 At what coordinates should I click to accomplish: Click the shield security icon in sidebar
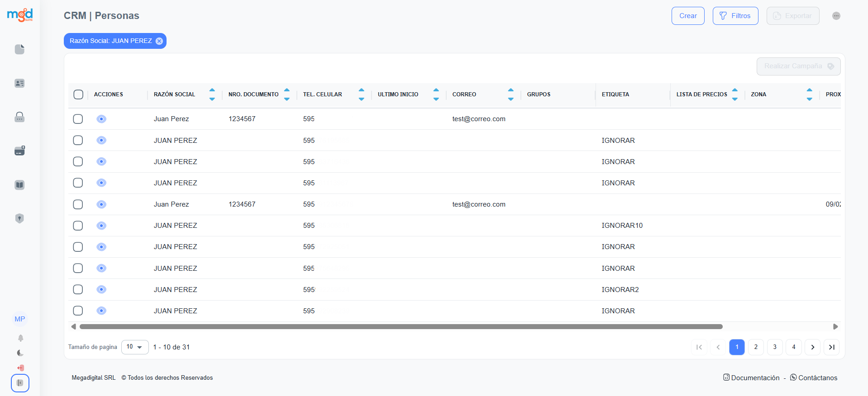(x=19, y=218)
